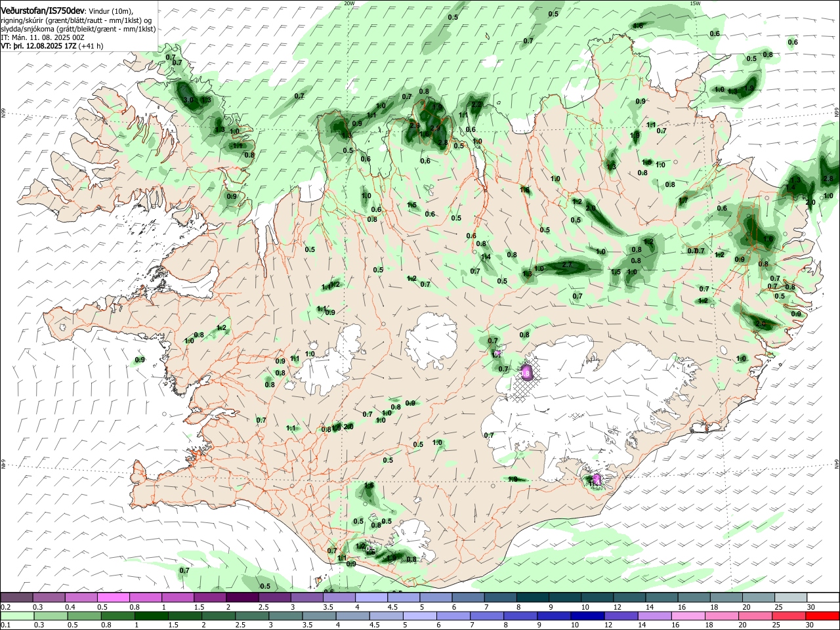
Task: Click the 0.2 label under upper legend row
Action: [6, 607]
